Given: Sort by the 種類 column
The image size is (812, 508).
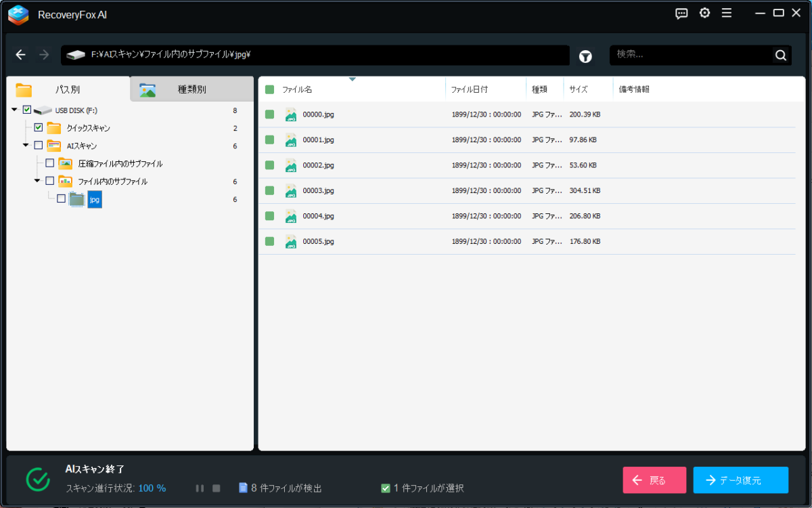Looking at the screenshot, I should pyautogui.click(x=539, y=89).
